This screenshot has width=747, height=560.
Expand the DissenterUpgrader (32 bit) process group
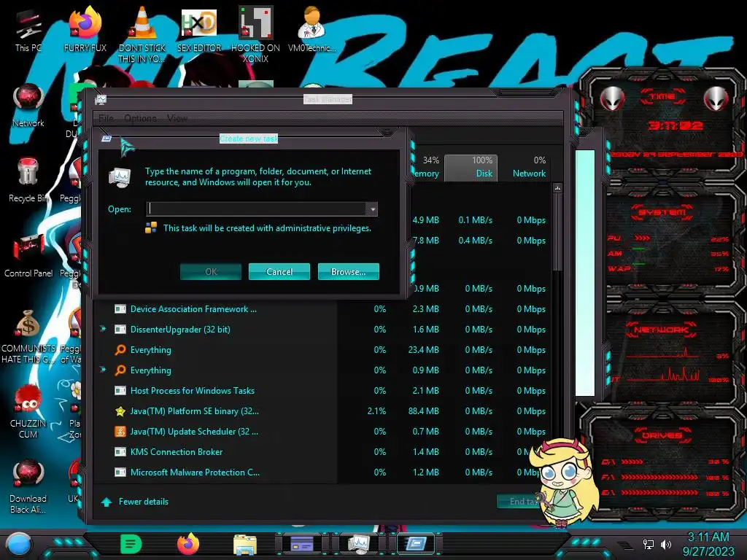103,329
